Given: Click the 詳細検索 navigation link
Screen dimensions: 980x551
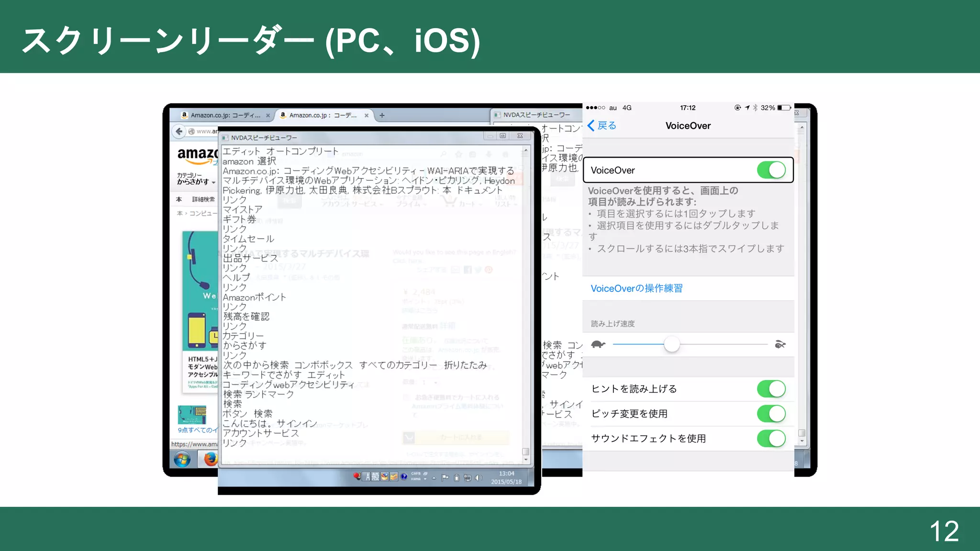Looking at the screenshot, I should click(203, 199).
